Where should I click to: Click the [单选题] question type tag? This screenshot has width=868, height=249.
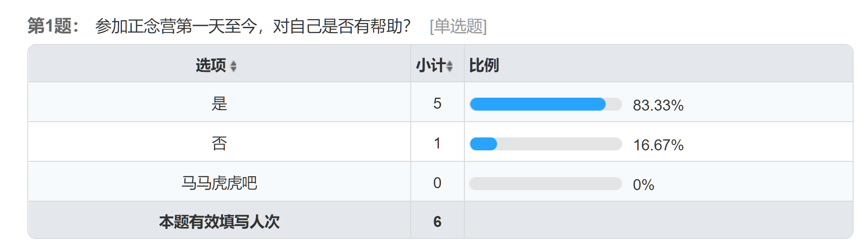458,26
